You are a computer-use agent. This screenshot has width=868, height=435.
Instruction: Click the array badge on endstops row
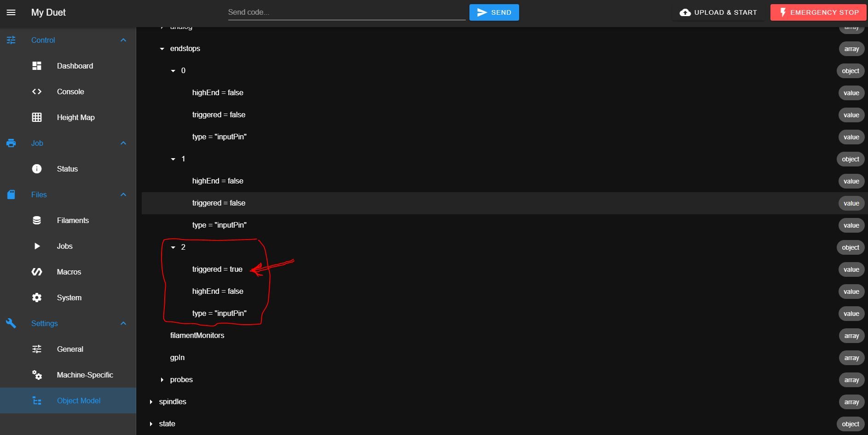pos(851,49)
